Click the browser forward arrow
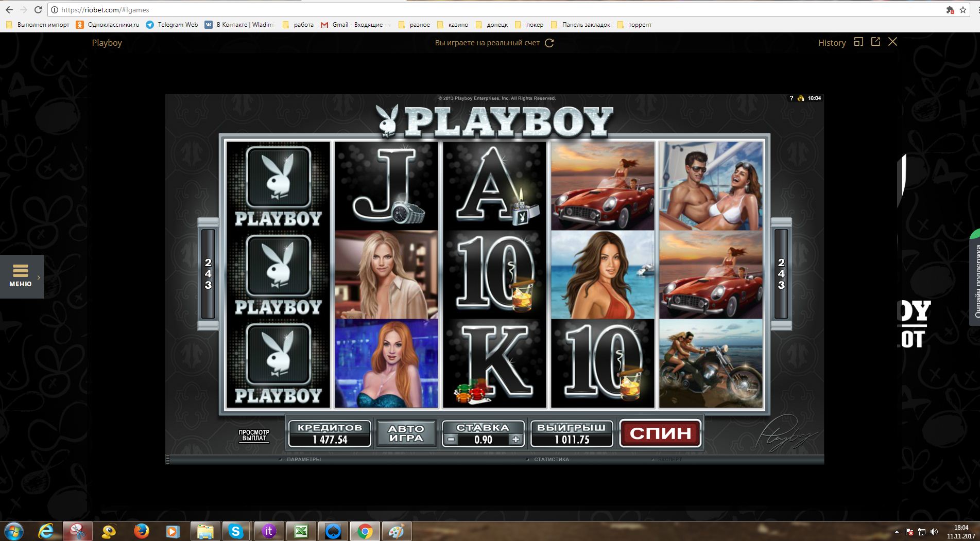 [24, 10]
